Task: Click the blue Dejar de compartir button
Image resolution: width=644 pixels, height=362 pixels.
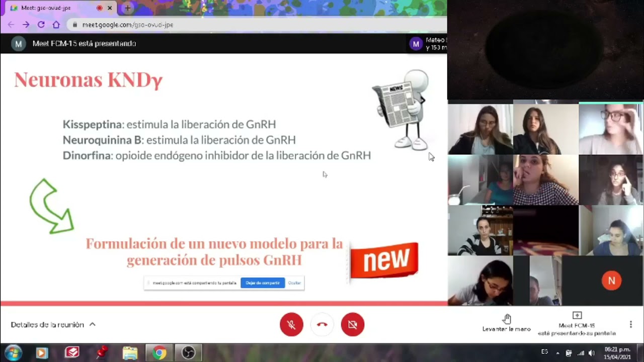Action: [x=263, y=283]
